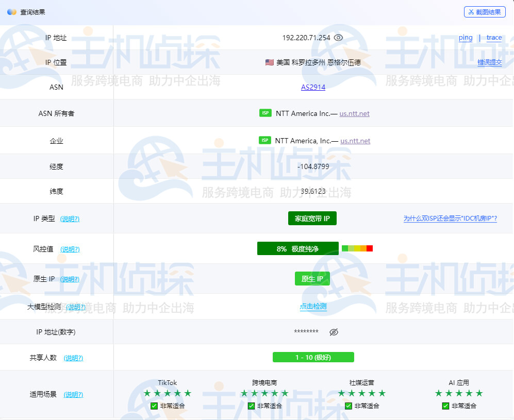Open 说明? link beside IP 类型

pyautogui.click(x=70, y=219)
